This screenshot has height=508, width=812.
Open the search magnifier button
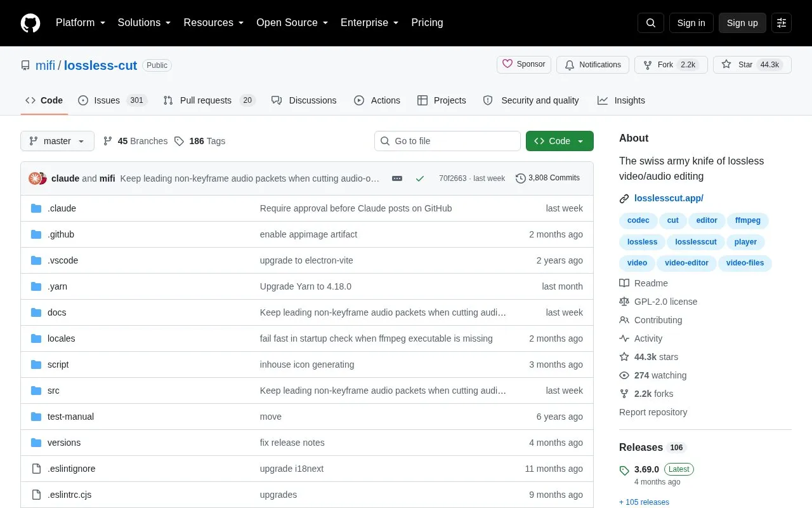[x=651, y=23]
